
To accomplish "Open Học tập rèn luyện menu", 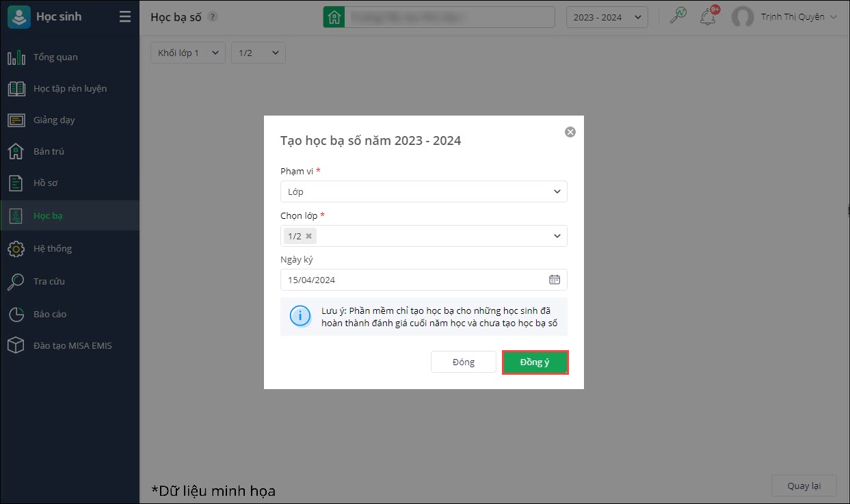I will tap(70, 88).
